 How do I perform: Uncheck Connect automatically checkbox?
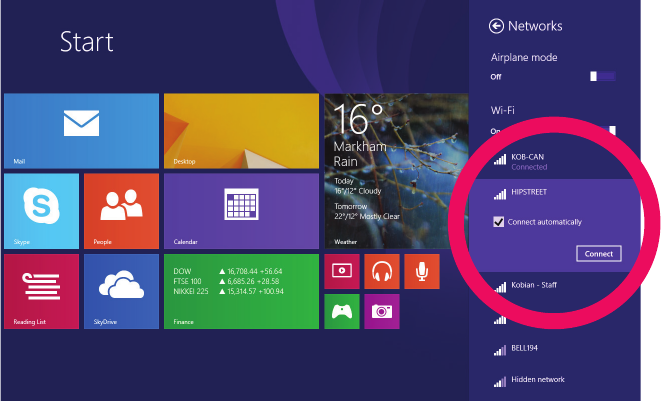pyautogui.click(x=499, y=222)
